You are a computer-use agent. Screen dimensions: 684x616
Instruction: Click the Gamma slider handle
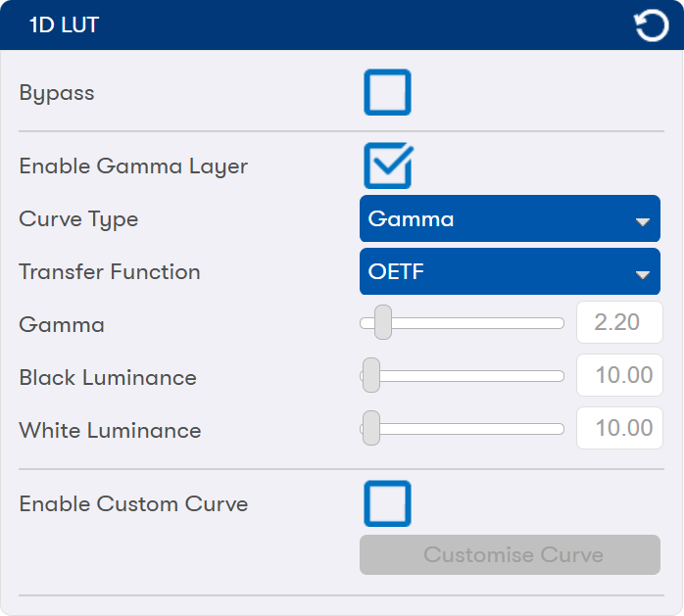click(x=383, y=322)
